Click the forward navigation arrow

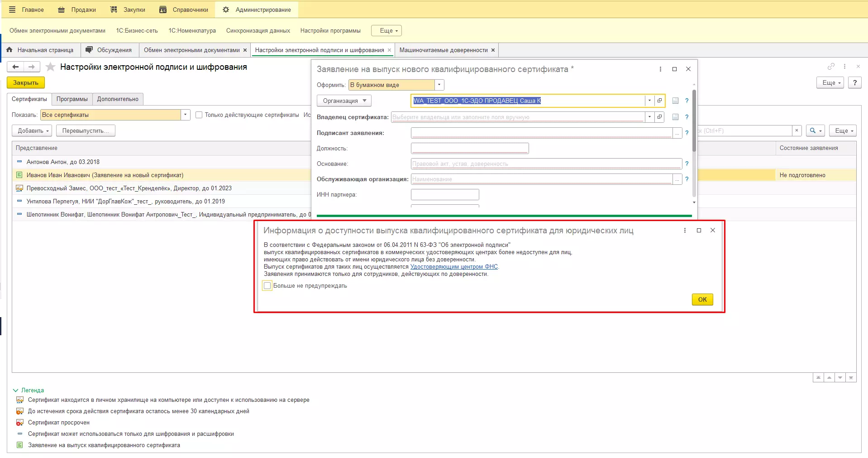pyautogui.click(x=32, y=67)
